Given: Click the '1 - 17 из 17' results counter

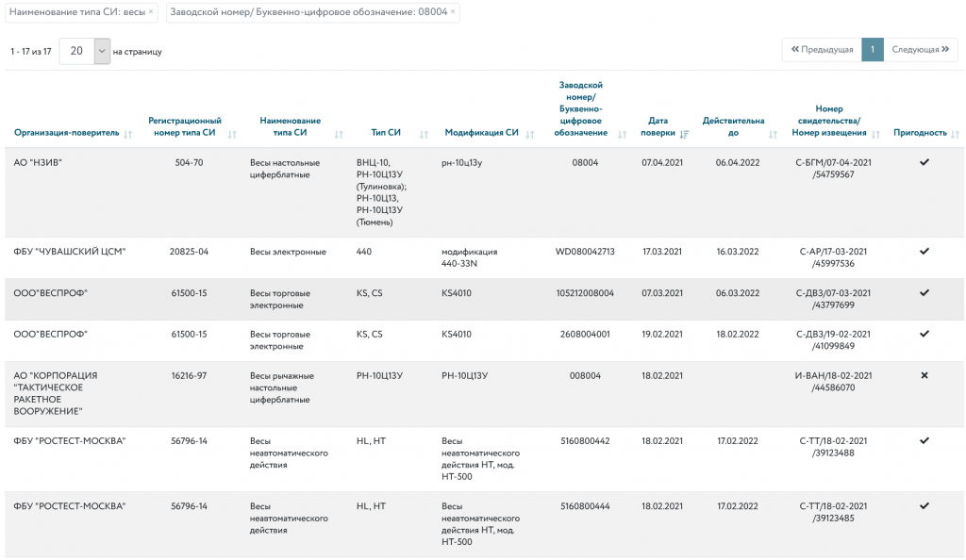Looking at the screenshot, I should point(31,52).
